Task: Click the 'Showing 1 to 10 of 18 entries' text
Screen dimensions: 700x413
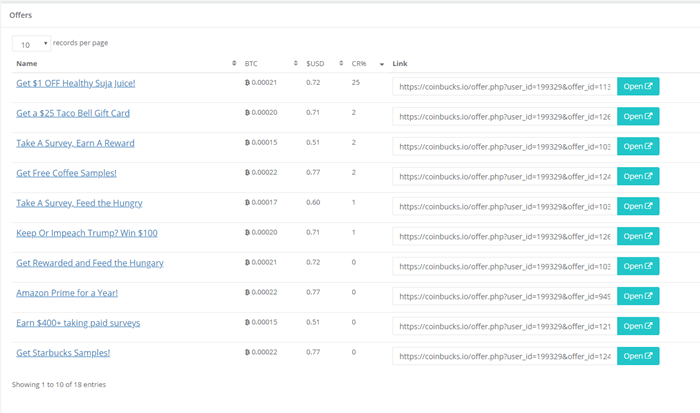Action: pyautogui.click(x=59, y=384)
